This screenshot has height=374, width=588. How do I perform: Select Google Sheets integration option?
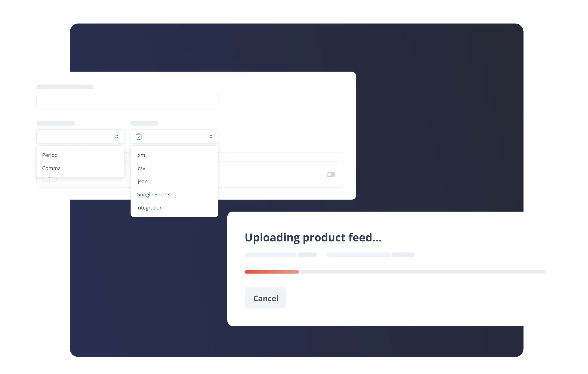pyautogui.click(x=153, y=194)
